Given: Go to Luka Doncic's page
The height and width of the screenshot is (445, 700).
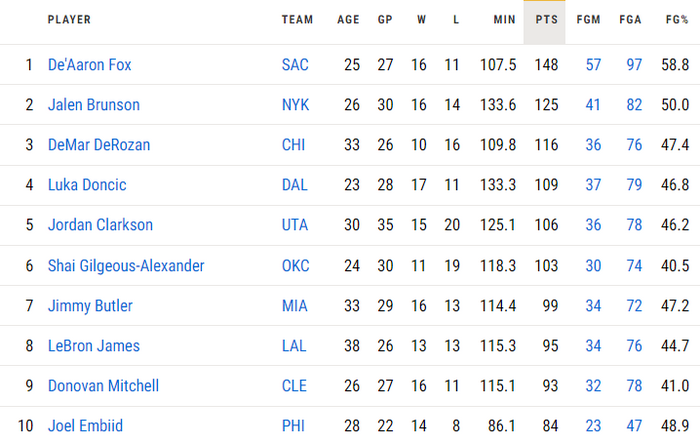Looking at the screenshot, I should click(x=87, y=185).
